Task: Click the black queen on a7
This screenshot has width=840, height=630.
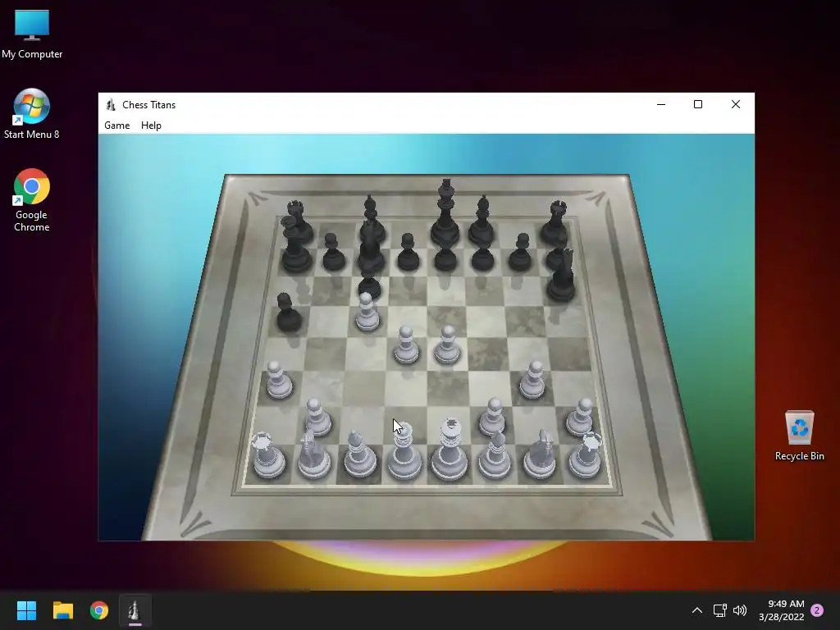Action: [294, 245]
